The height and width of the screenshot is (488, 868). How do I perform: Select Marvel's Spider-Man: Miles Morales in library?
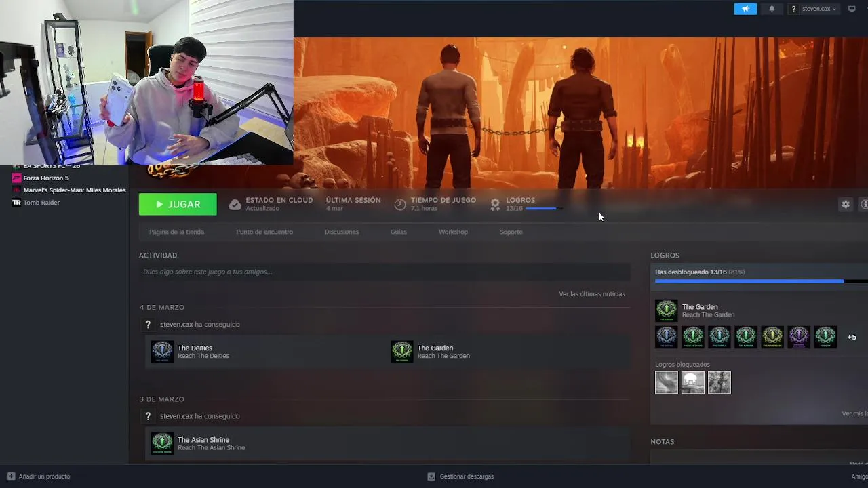coord(75,190)
